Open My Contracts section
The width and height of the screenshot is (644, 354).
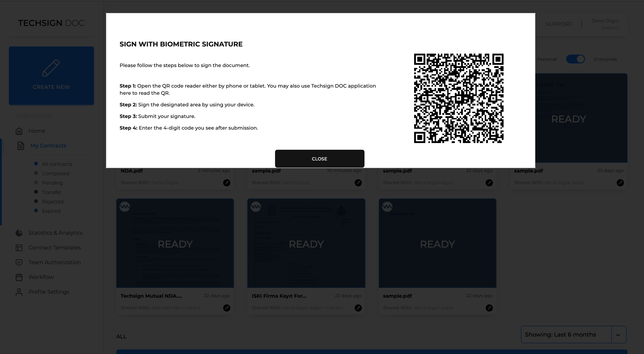[x=48, y=146]
